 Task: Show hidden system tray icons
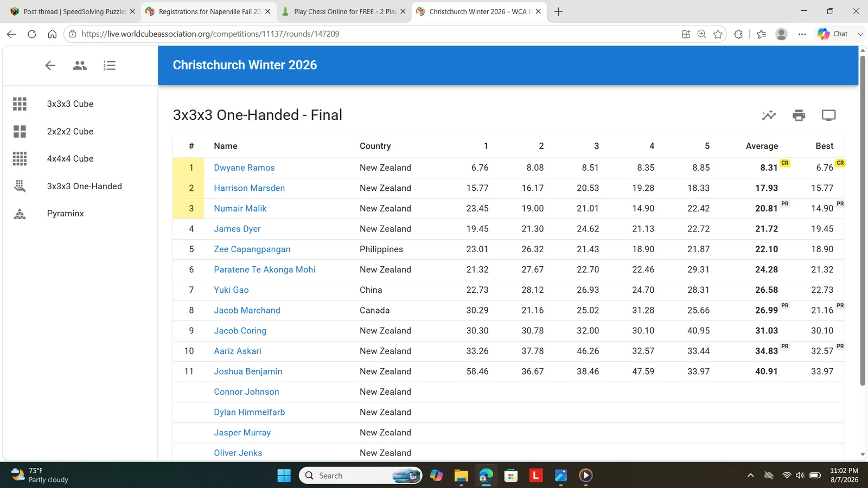[751, 476]
